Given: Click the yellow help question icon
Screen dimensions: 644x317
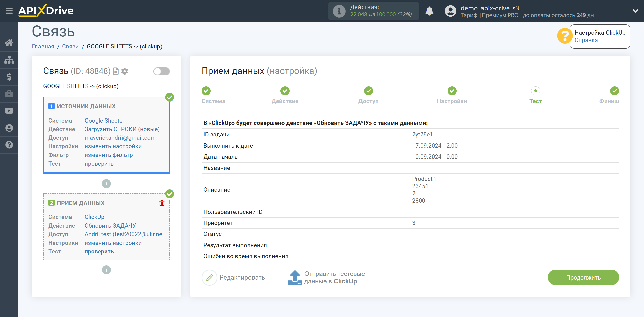Looking at the screenshot, I should coord(565,36).
